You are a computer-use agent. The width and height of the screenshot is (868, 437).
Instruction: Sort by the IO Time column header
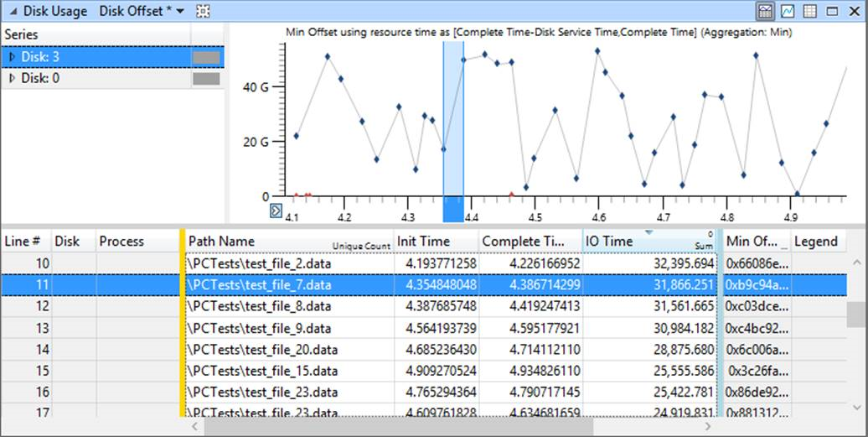[649, 241]
